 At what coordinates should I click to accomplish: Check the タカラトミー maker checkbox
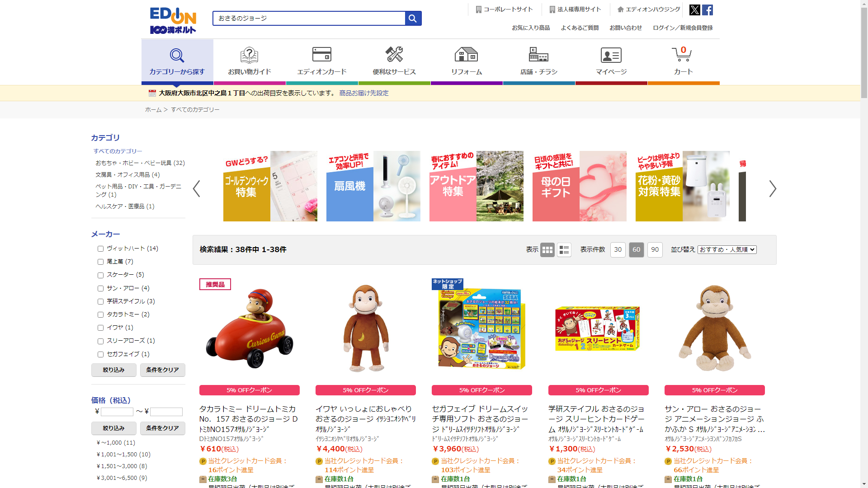pyautogui.click(x=101, y=315)
